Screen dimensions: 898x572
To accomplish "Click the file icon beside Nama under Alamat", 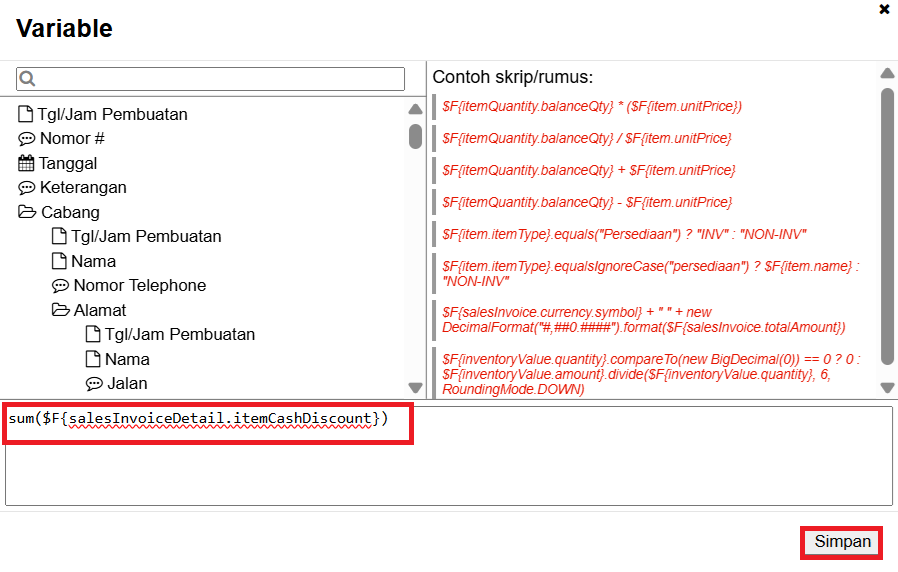I will [93, 359].
